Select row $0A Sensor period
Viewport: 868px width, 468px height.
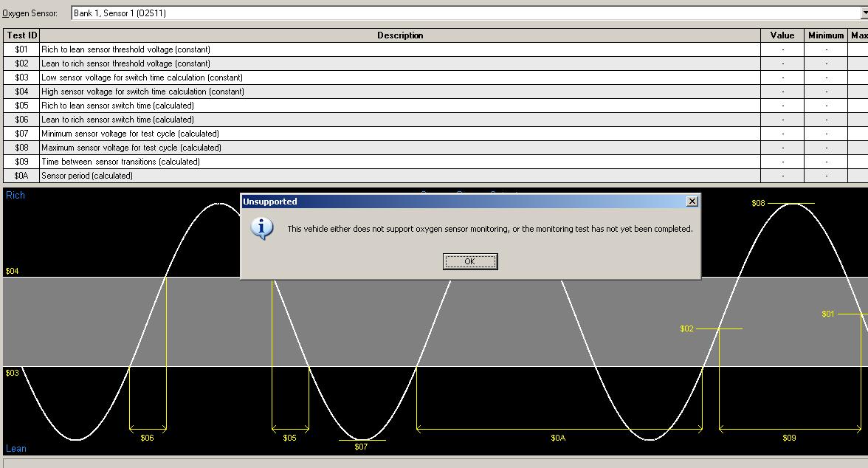(x=87, y=176)
